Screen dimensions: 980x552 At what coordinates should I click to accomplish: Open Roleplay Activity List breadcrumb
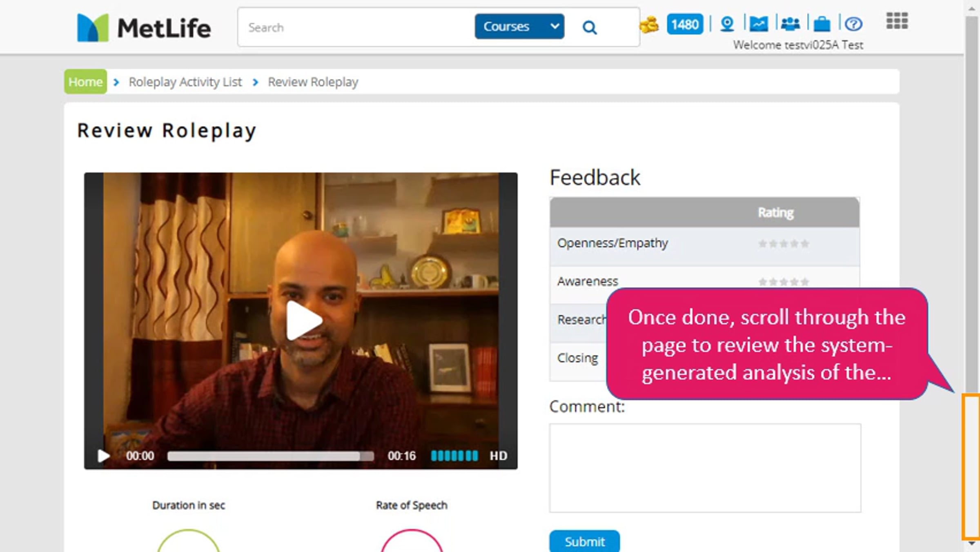(185, 82)
